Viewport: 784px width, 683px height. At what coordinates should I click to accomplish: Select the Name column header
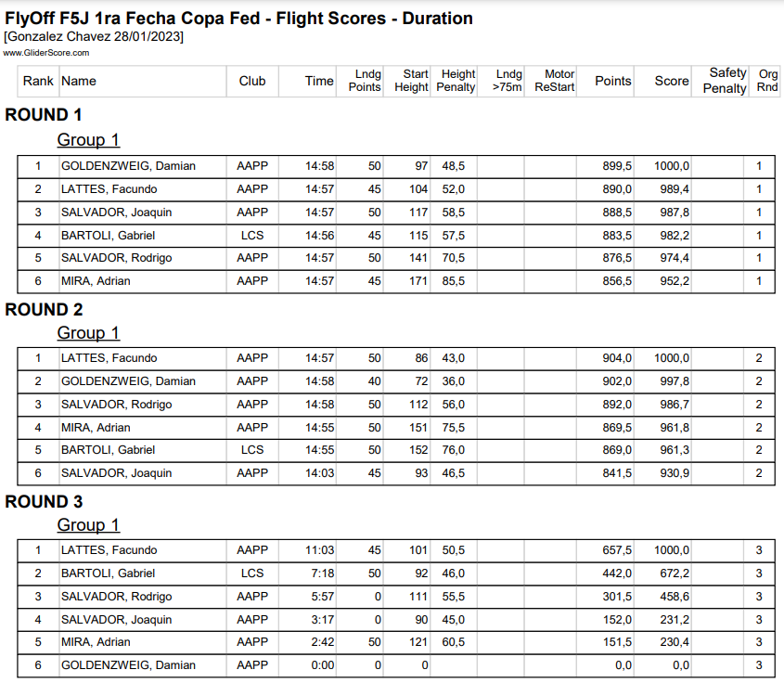[79, 81]
